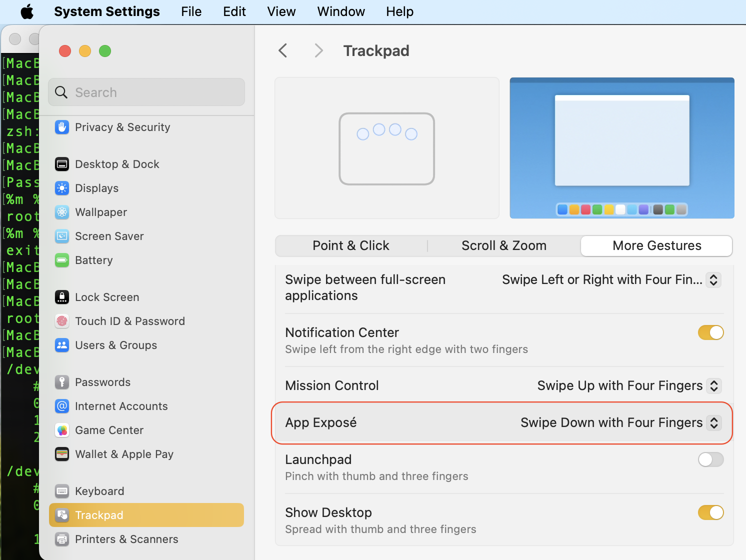The image size is (746, 560).
Task: Click the Keyboard icon in sidebar
Action: 62,491
